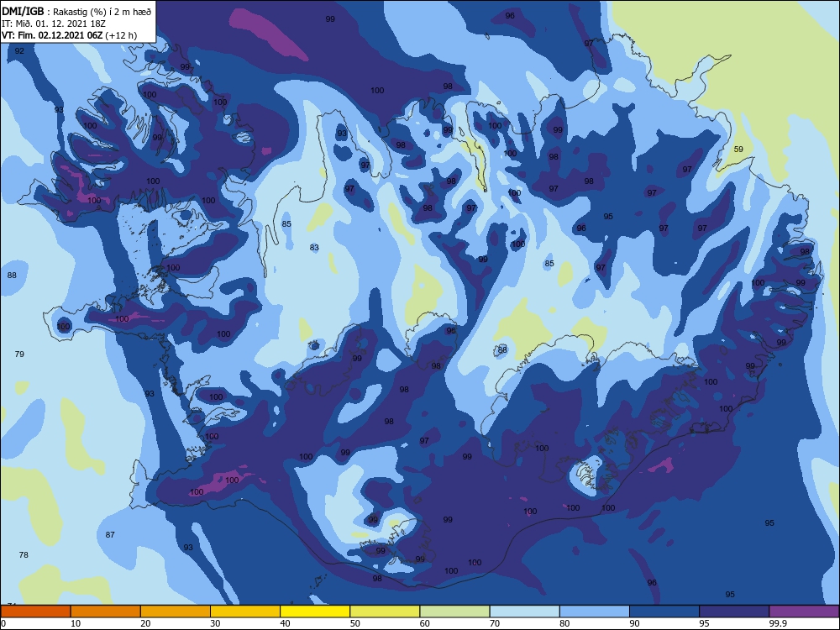
Task: Pick the light green 60–70 legend swatch
Action: (454, 612)
